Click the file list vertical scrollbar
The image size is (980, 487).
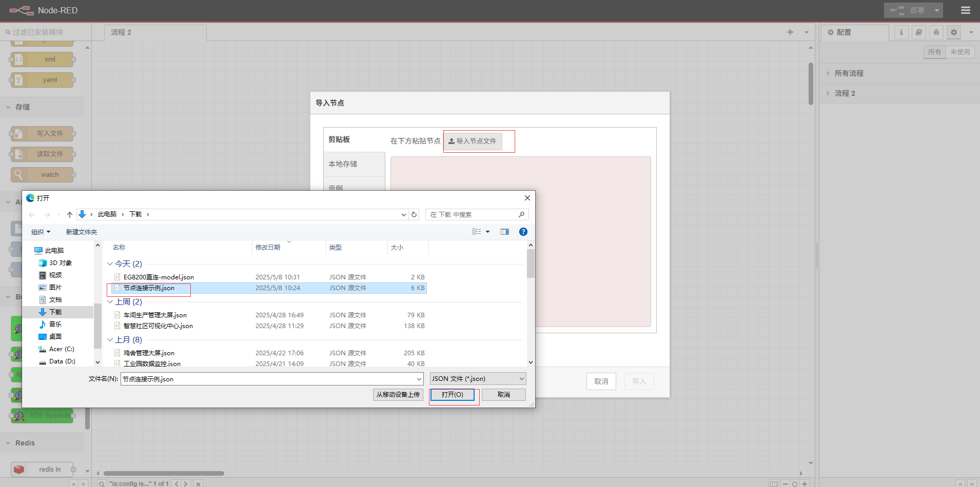531,263
